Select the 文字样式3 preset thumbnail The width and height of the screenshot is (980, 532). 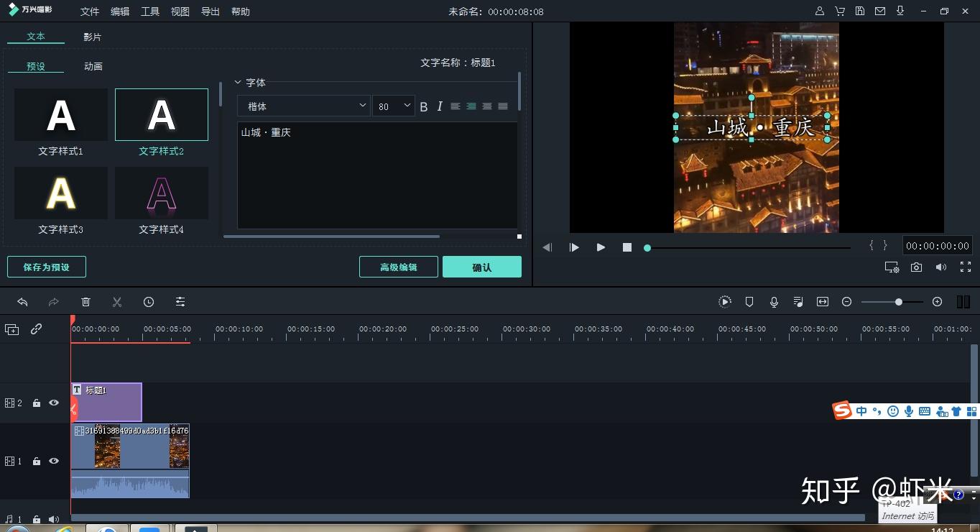point(61,193)
